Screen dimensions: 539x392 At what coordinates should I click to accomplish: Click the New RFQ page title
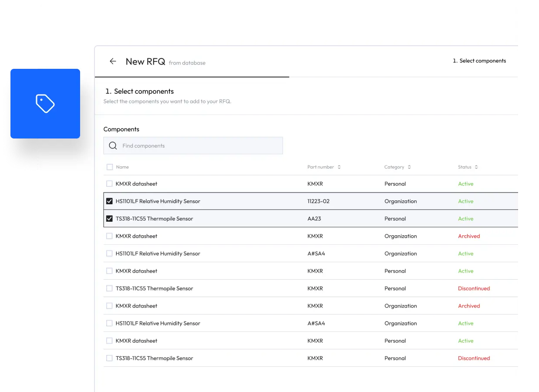[x=145, y=61]
